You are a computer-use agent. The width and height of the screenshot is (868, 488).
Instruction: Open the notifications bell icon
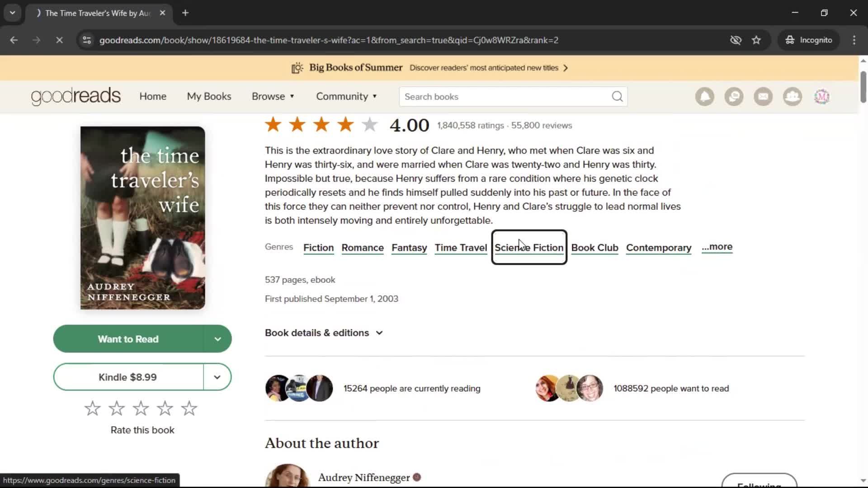[x=705, y=97]
